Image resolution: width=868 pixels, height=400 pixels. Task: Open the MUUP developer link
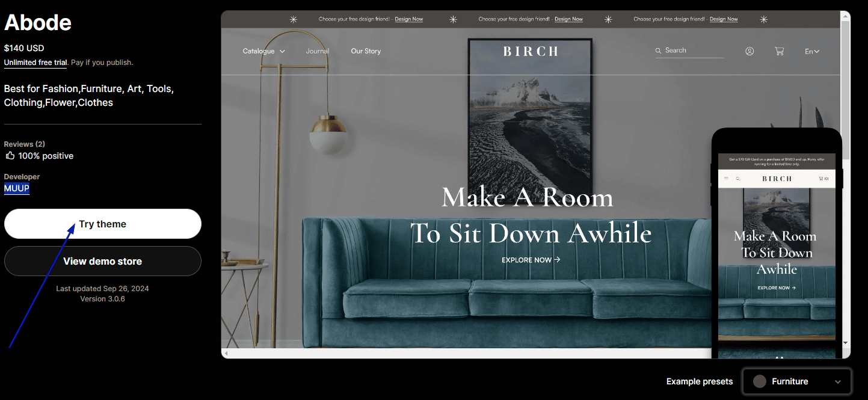pyautogui.click(x=17, y=188)
